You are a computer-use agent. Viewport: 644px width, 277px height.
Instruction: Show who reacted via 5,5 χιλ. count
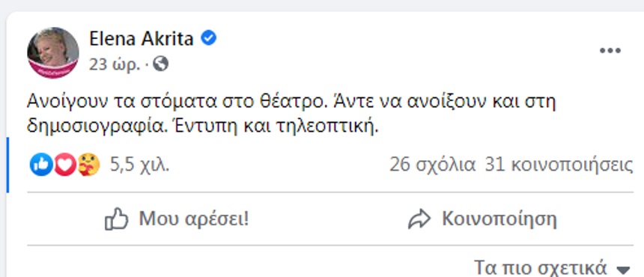139,165
